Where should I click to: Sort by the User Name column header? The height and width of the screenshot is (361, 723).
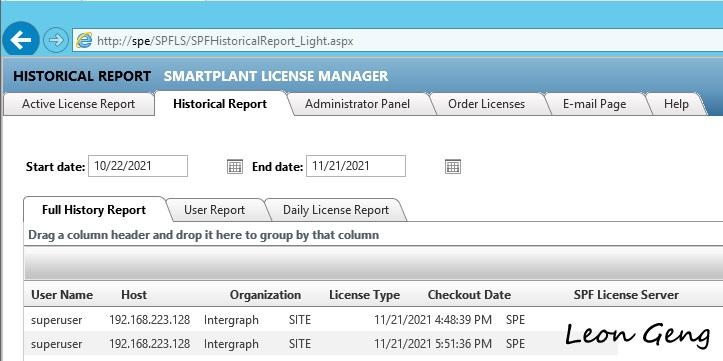pos(62,295)
